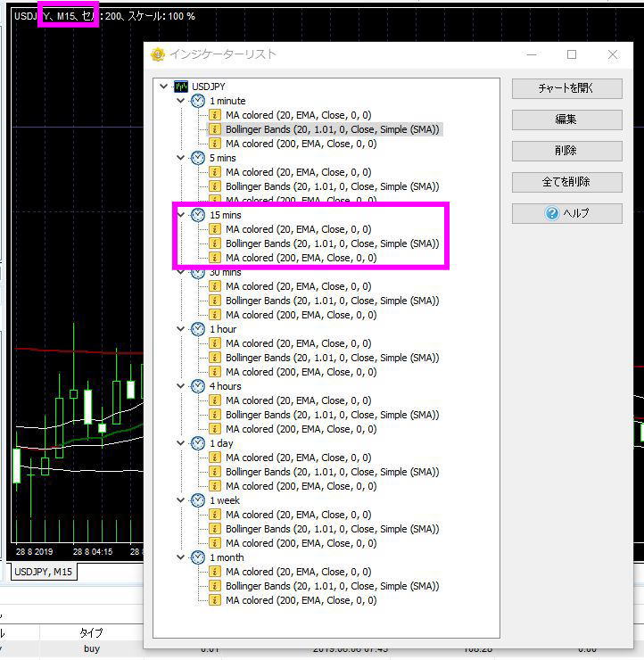Collapse the 1 month timeframe node

(182, 557)
